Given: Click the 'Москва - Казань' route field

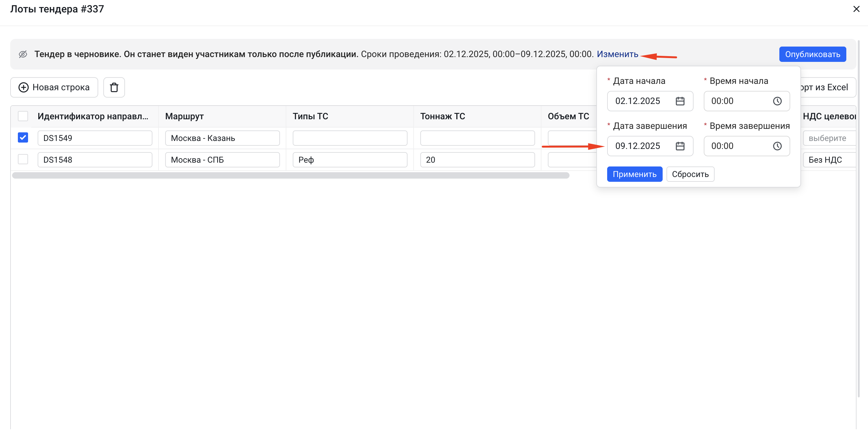Looking at the screenshot, I should click(x=222, y=138).
